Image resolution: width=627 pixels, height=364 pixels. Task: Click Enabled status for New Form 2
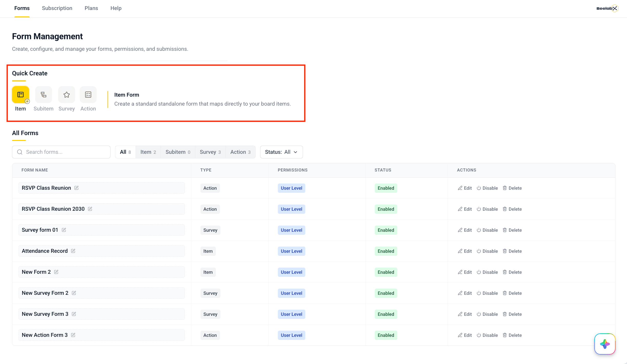coord(386,272)
